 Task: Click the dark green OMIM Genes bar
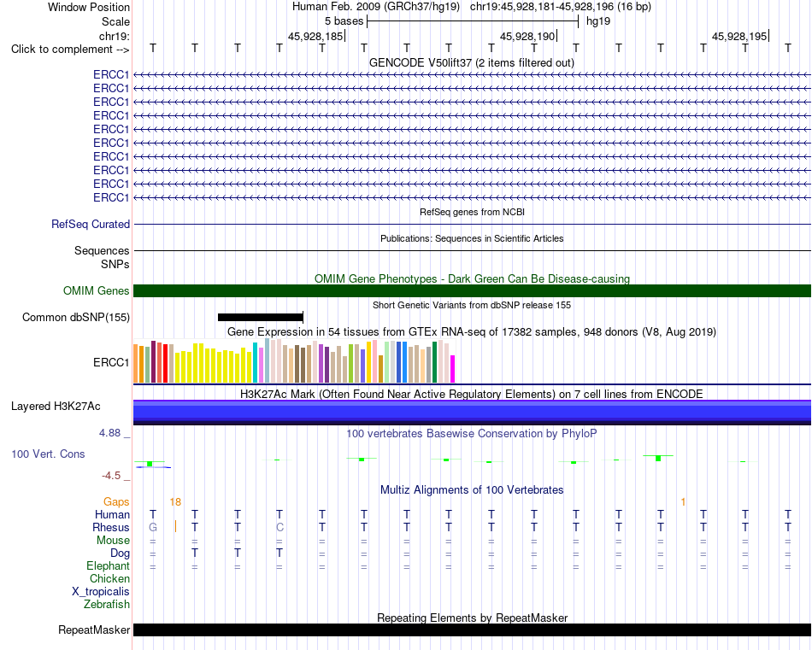(472, 291)
